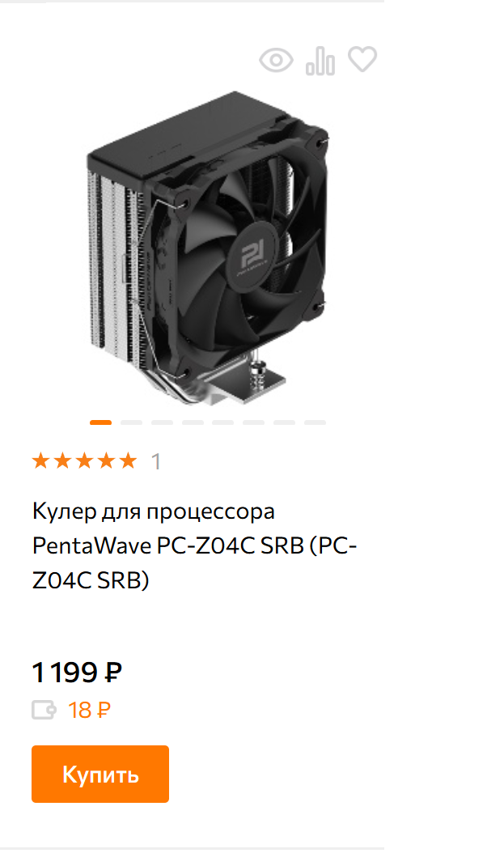
Task: Switch to the third image indicator
Action: click(x=162, y=422)
